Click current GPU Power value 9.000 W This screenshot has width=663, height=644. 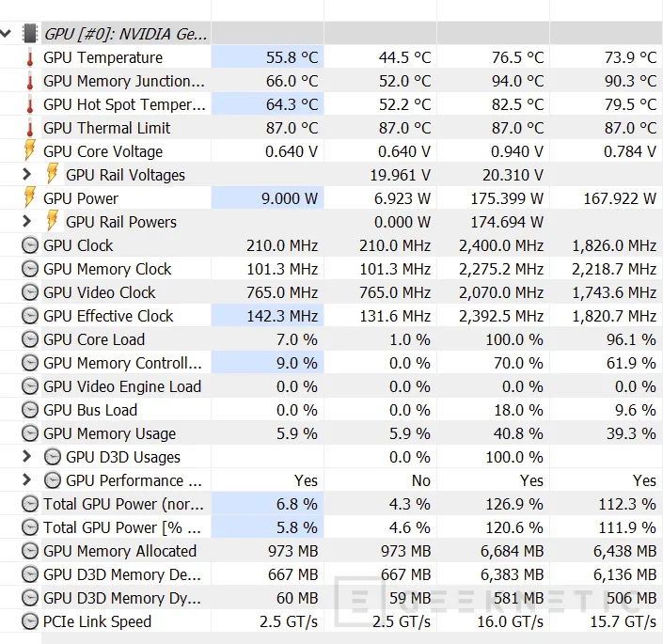coord(290,198)
